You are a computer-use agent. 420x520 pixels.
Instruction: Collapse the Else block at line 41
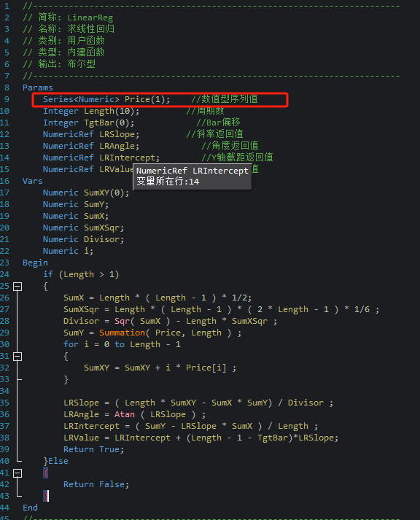point(17,473)
